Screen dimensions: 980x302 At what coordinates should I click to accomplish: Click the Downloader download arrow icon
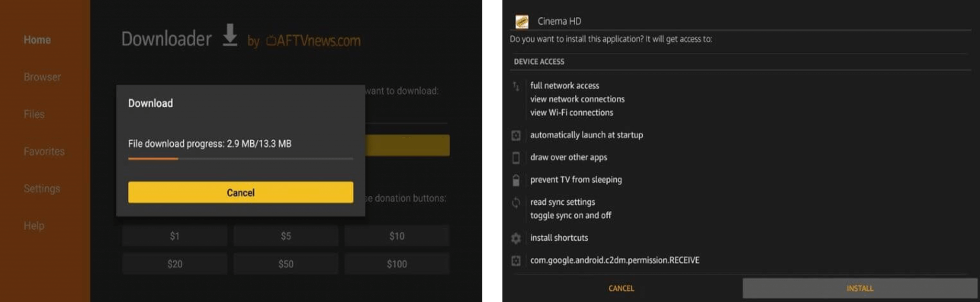[230, 35]
